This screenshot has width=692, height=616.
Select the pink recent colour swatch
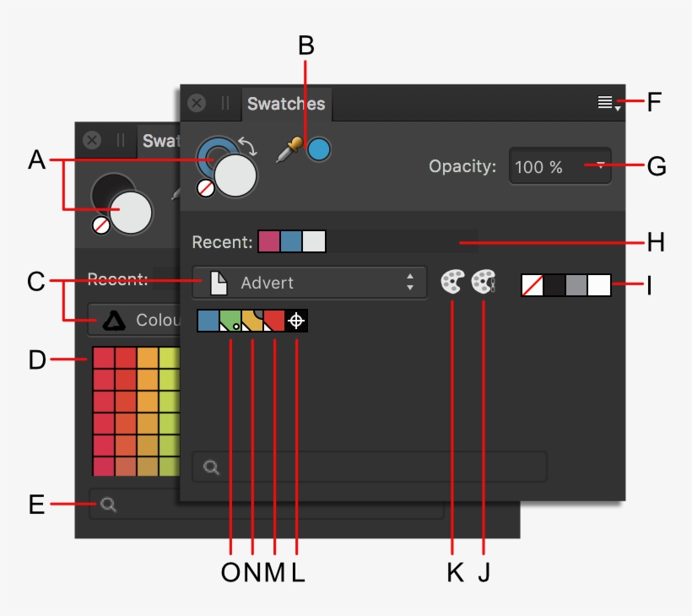pos(269,242)
